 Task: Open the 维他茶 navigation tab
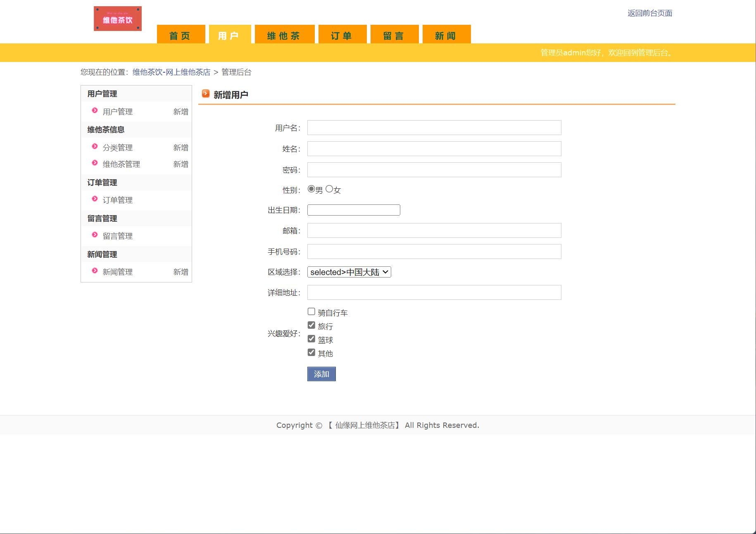[284, 36]
